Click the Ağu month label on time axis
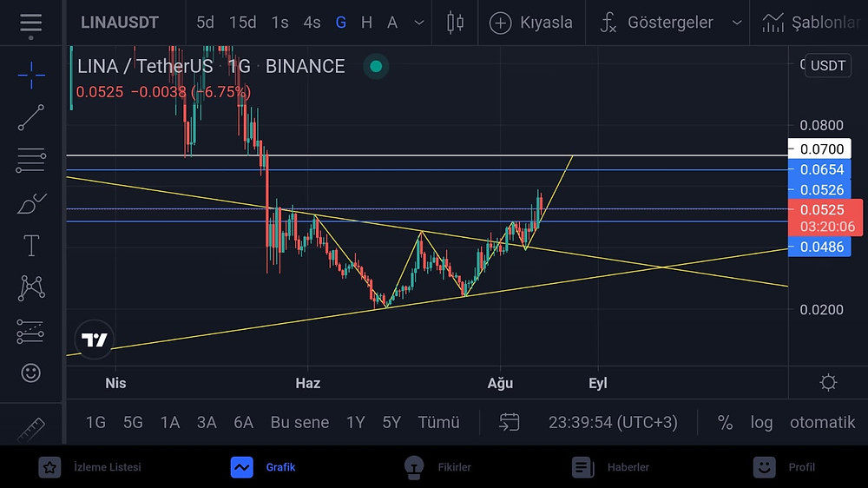Screen dimensions: 868x488 click(x=500, y=383)
